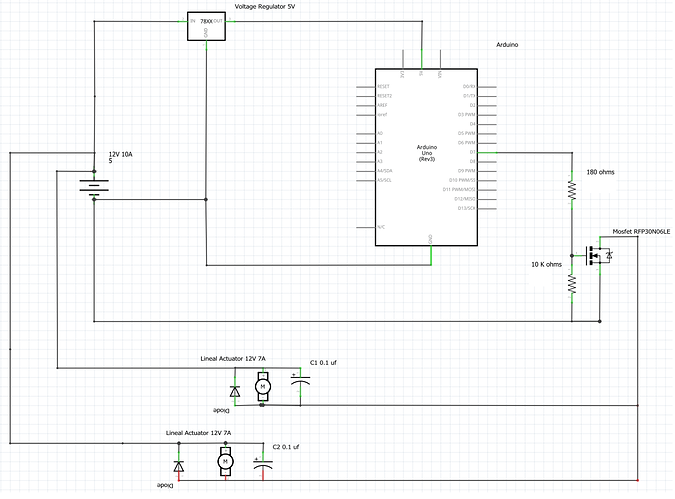Click the lower 'Lineal Actuator 12V 7A' label
This screenshot has width=675, height=499.
point(198,433)
